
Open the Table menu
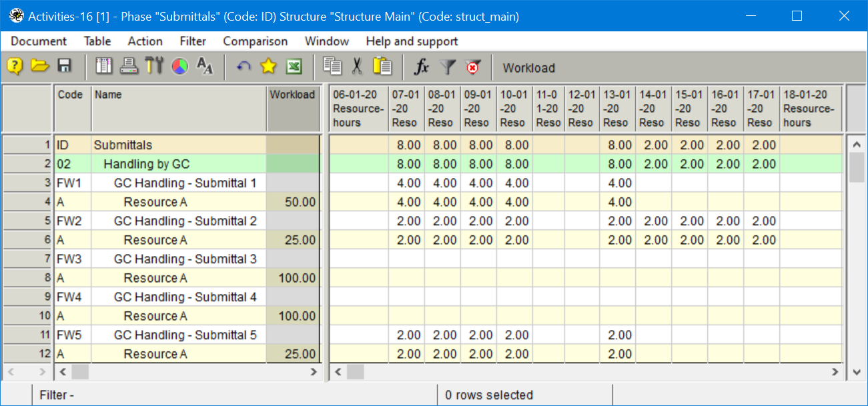97,41
